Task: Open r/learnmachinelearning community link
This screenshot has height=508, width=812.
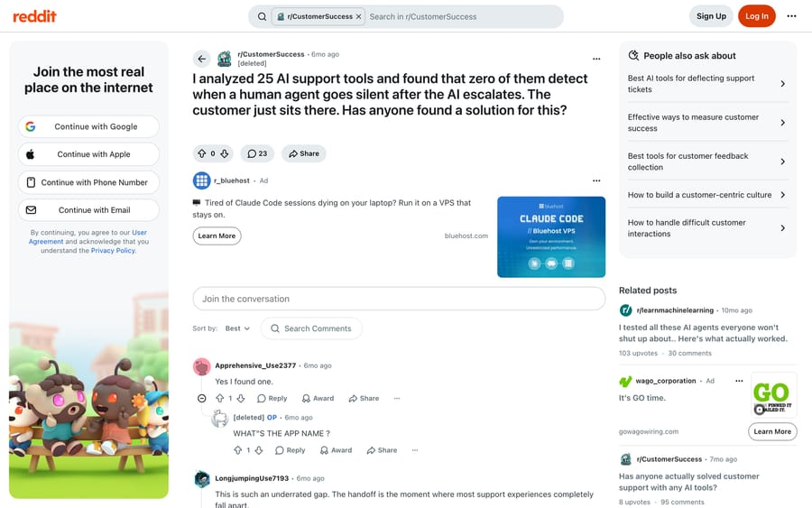Action: tap(675, 310)
